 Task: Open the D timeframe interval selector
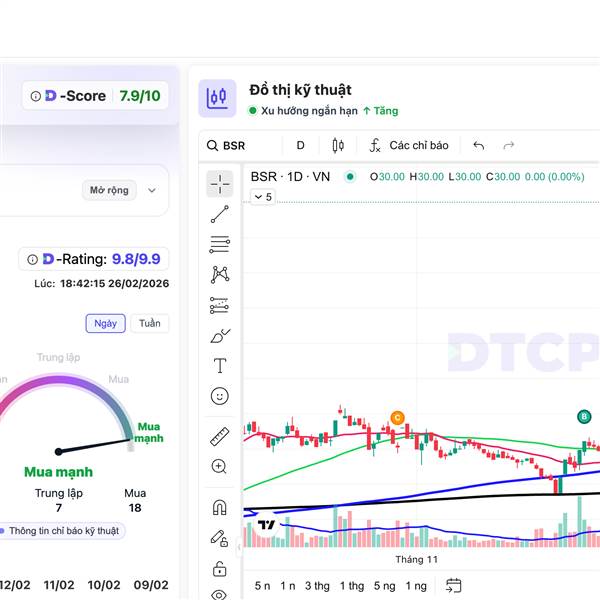click(300, 145)
